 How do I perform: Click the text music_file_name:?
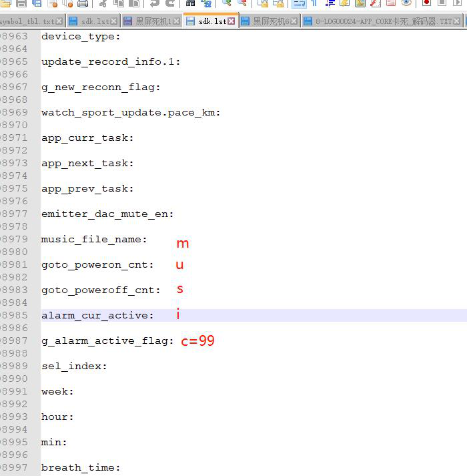[94, 240]
